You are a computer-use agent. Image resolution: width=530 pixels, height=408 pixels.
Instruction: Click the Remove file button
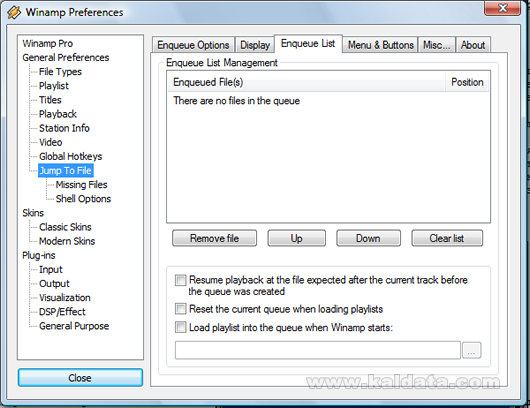click(214, 238)
